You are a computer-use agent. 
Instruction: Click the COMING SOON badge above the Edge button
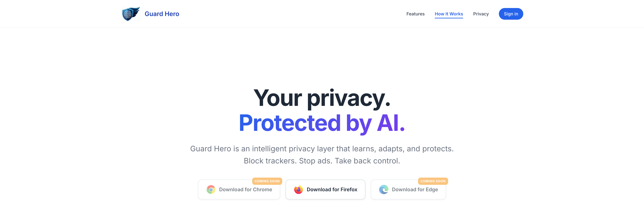click(x=433, y=181)
